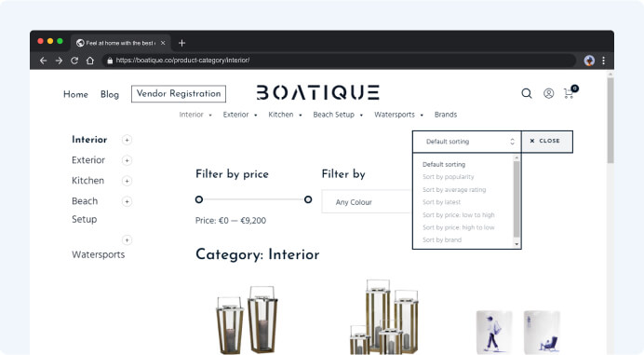Screen dimensions: 644x355
Task: Open the Brands menu item
Action: [446, 115]
